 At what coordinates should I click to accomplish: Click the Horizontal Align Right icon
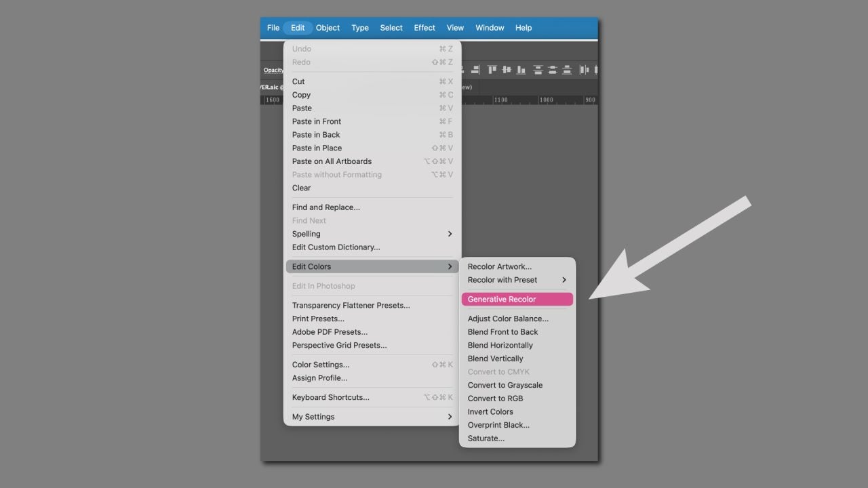coord(475,70)
